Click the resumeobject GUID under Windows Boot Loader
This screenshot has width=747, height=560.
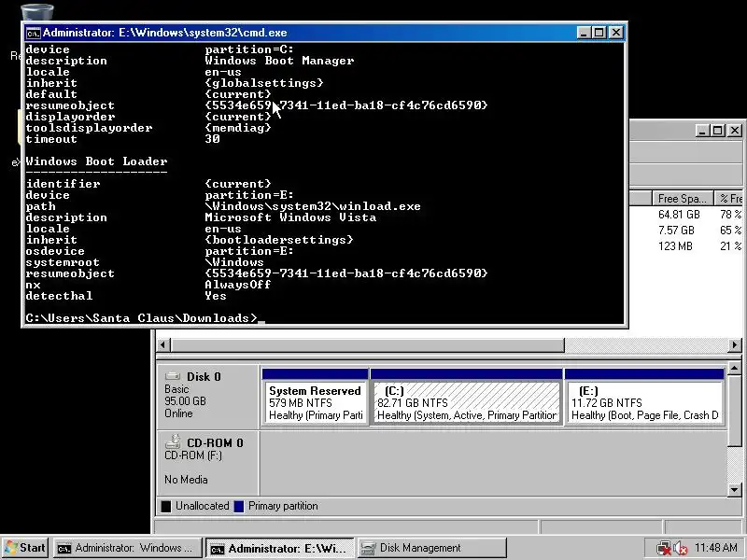pos(346,273)
